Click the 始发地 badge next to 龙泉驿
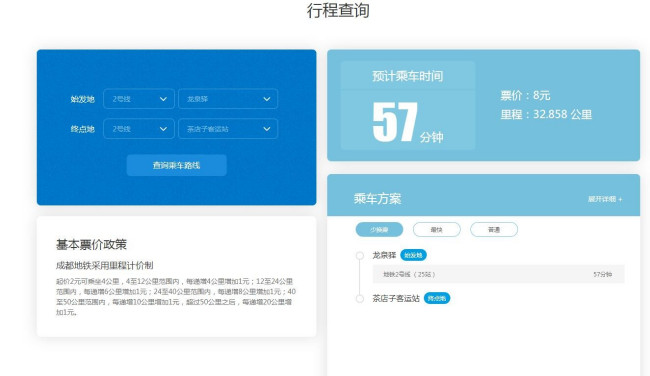650x376 pixels. coord(413,255)
